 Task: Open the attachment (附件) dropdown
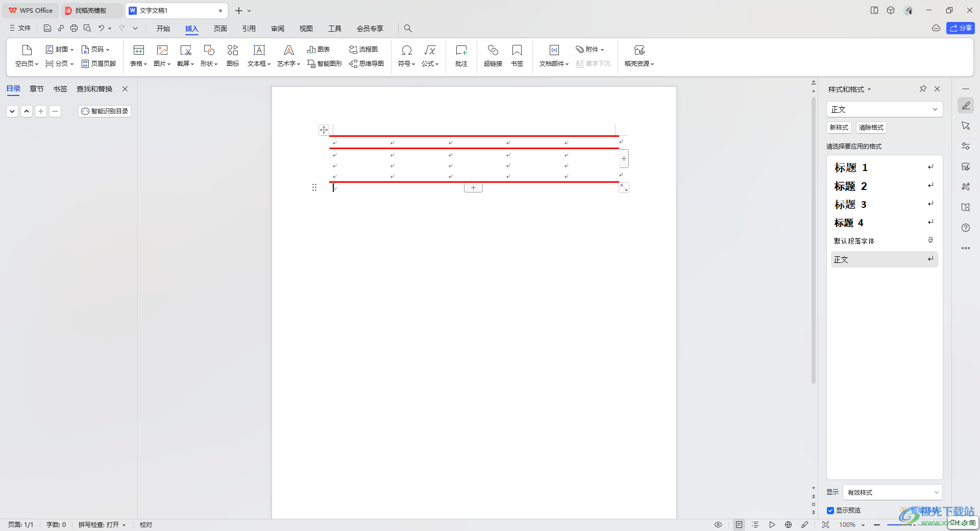[x=590, y=50]
